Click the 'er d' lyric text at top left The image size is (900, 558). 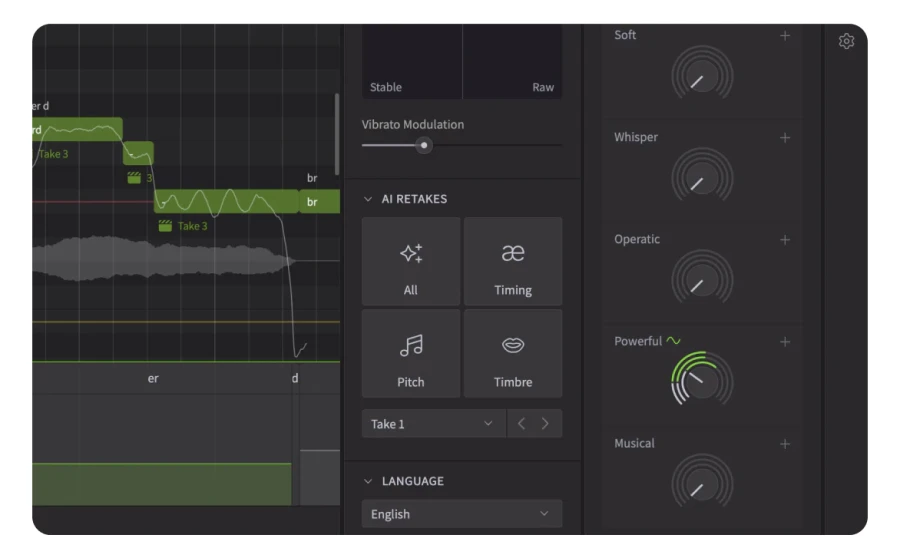pos(40,106)
